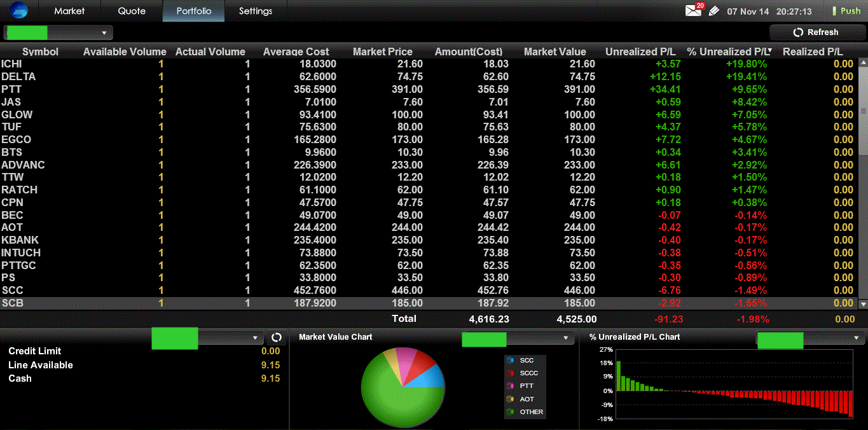Click the Credit Limit 0.00 value

tap(270, 351)
